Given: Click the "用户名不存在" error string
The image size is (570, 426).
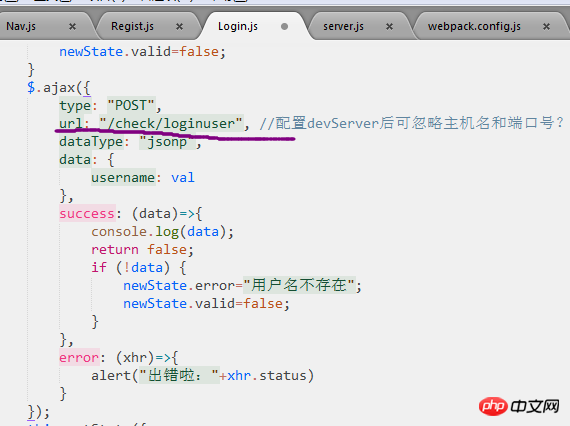Looking at the screenshot, I should [x=299, y=285].
